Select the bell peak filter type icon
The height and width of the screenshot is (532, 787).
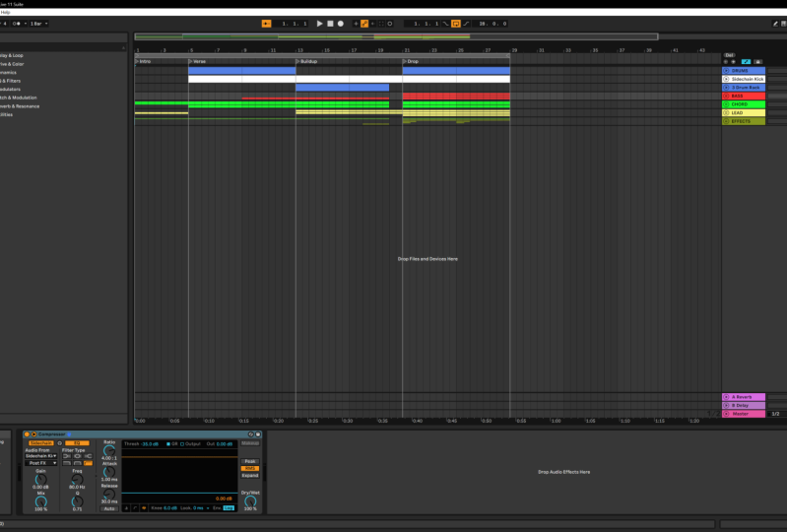tap(77, 456)
